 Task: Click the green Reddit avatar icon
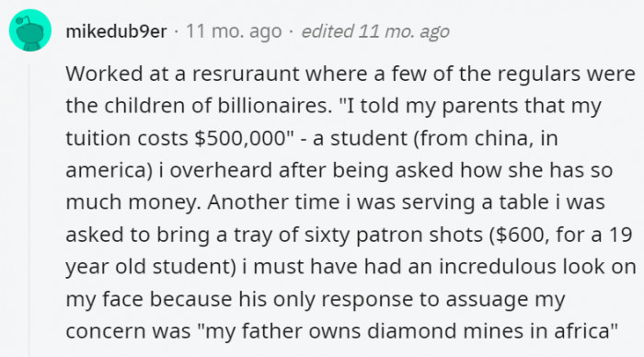30,30
